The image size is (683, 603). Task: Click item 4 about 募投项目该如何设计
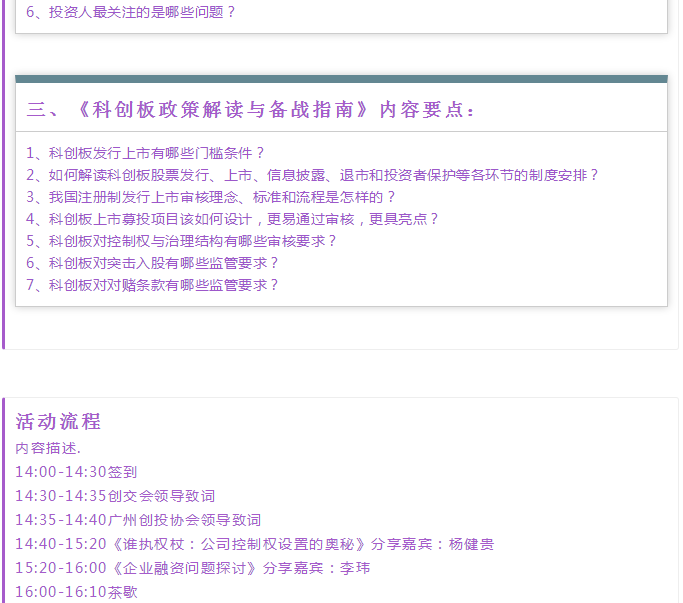tap(232, 219)
